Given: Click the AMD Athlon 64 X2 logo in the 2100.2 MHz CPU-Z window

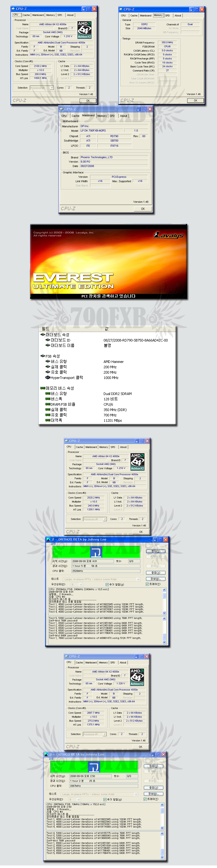Looking at the screenshot, I should 84,30.
